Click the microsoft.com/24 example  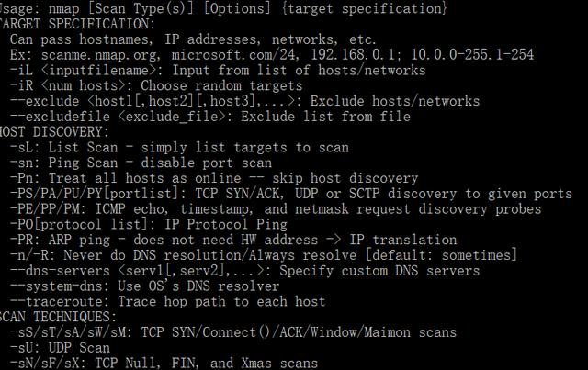point(235,55)
